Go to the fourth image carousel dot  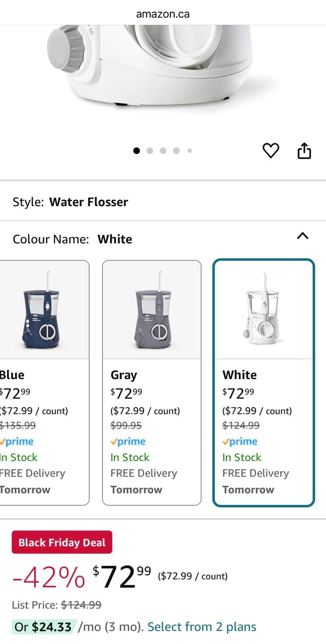[x=176, y=151]
